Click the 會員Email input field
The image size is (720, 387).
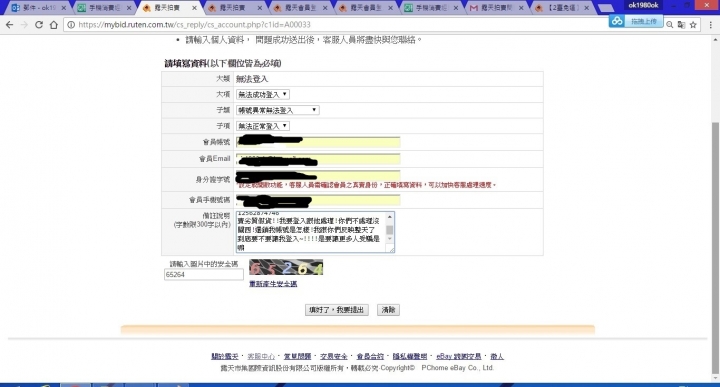coord(318,159)
